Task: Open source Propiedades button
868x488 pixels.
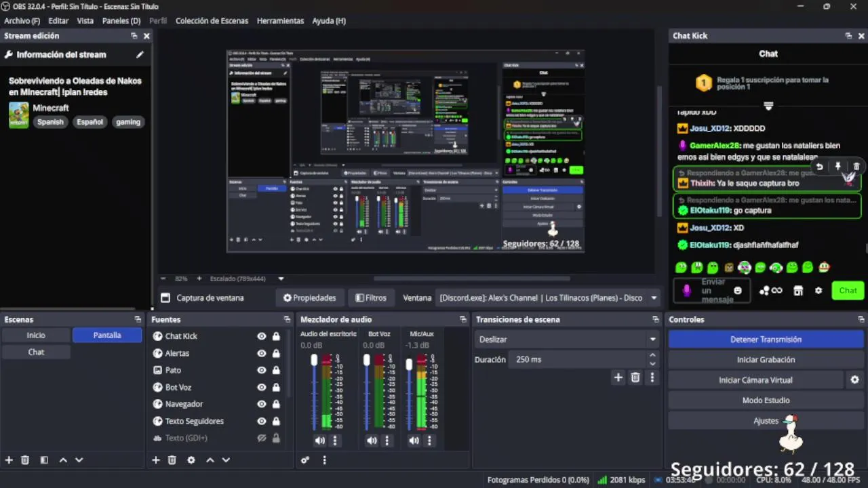Action: pos(309,298)
